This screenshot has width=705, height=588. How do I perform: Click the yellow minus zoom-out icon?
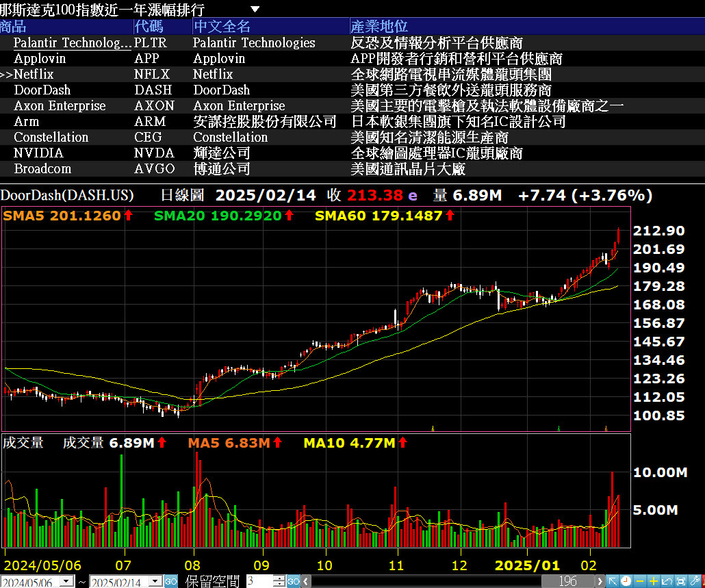click(640, 581)
